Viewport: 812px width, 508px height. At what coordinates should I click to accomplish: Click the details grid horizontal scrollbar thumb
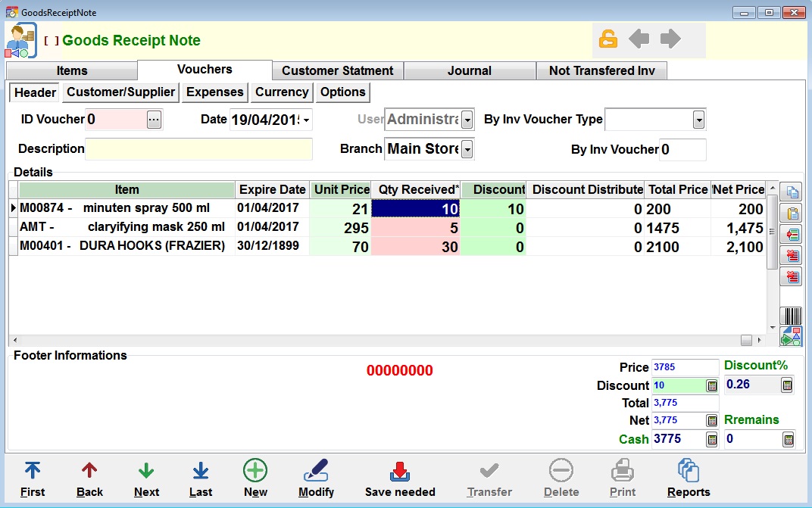pos(746,340)
